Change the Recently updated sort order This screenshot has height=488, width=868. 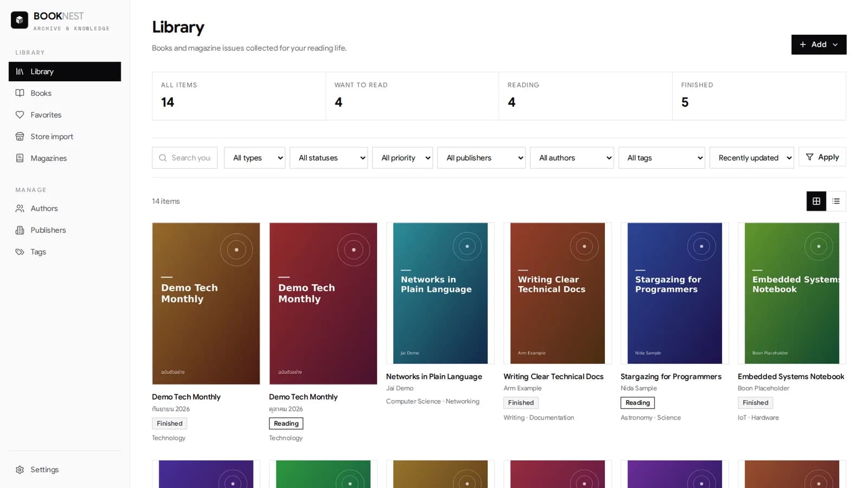[x=752, y=158]
